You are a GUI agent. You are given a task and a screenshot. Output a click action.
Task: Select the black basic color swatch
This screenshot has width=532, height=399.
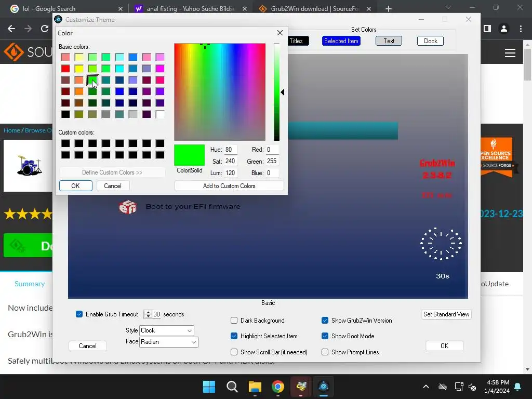[65, 114]
